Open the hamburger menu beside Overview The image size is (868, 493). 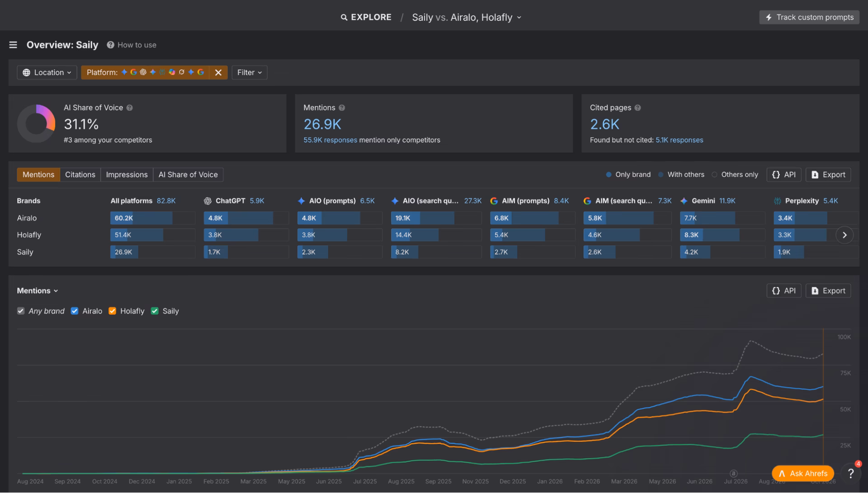point(13,45)
